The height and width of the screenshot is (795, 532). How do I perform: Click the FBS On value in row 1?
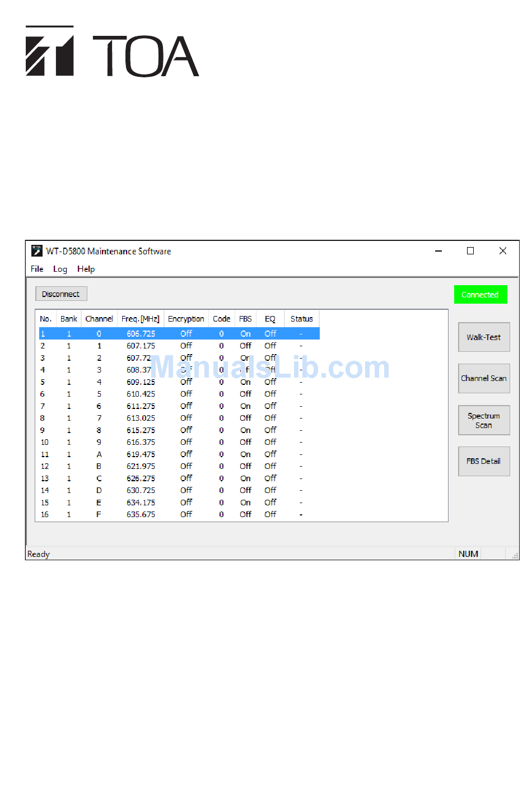pos(245,334)
